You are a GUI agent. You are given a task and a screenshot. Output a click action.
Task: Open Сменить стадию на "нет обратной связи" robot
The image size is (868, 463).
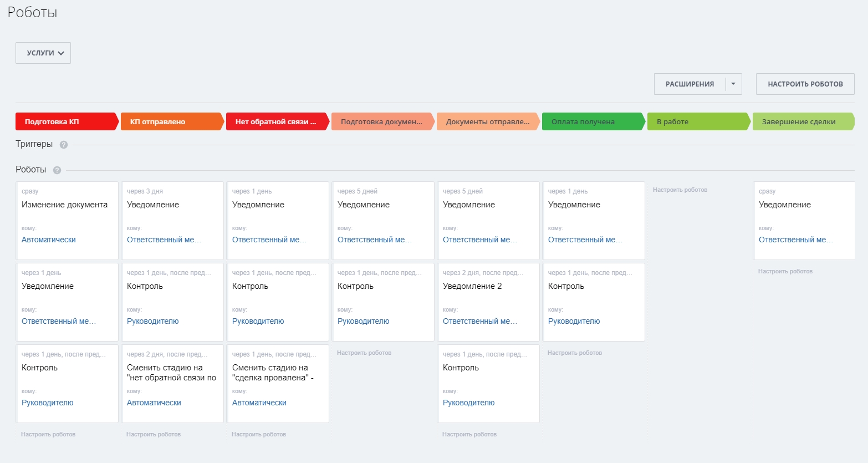[x=171, y=373]
